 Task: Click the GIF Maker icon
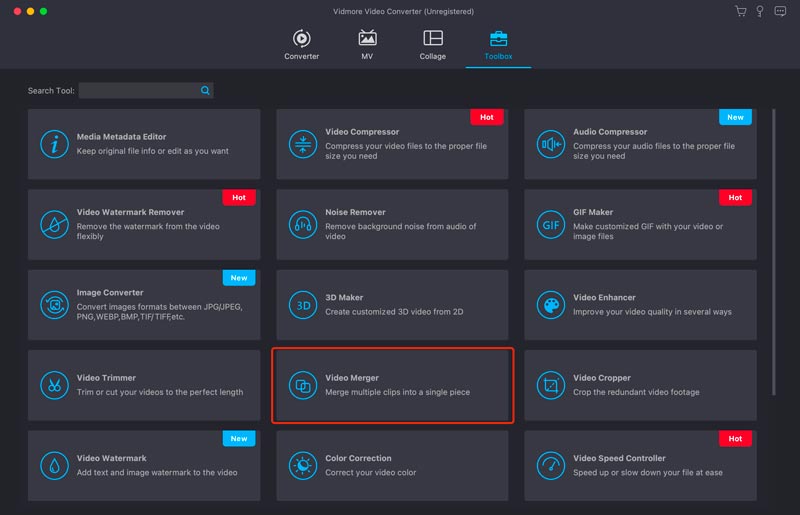tap(550, 225)
